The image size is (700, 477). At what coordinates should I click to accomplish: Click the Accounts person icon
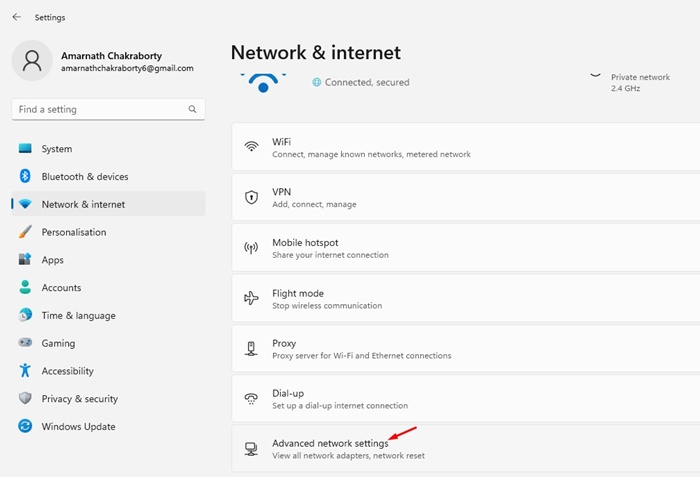(25, 287)
